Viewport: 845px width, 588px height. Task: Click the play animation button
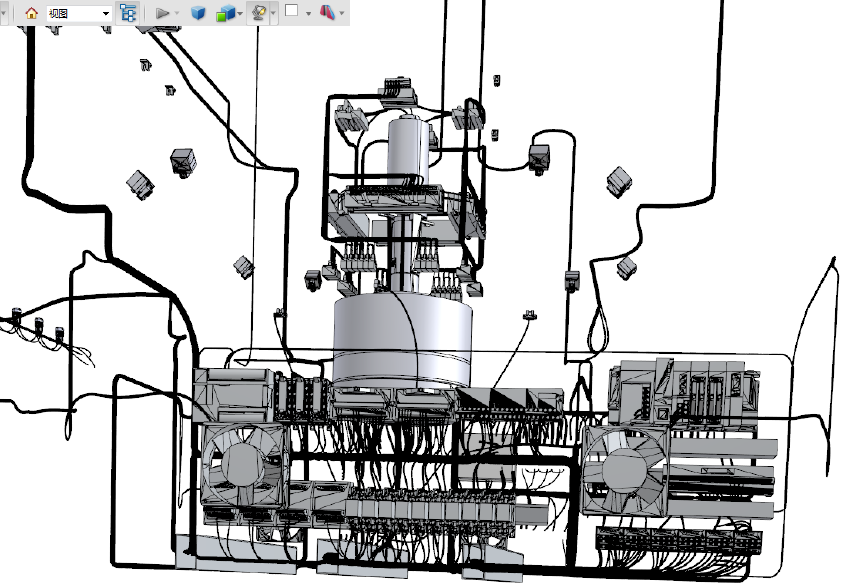162,13
